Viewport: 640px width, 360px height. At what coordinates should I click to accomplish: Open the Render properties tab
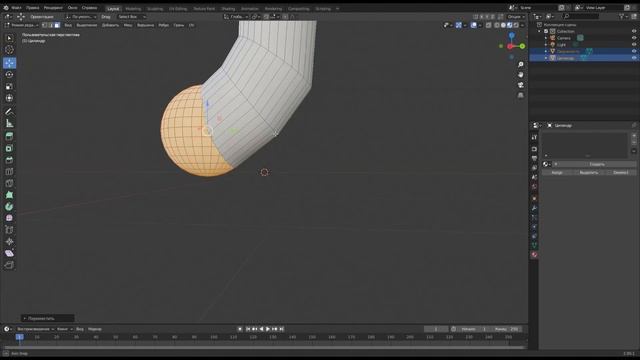[x=534, y=149]
